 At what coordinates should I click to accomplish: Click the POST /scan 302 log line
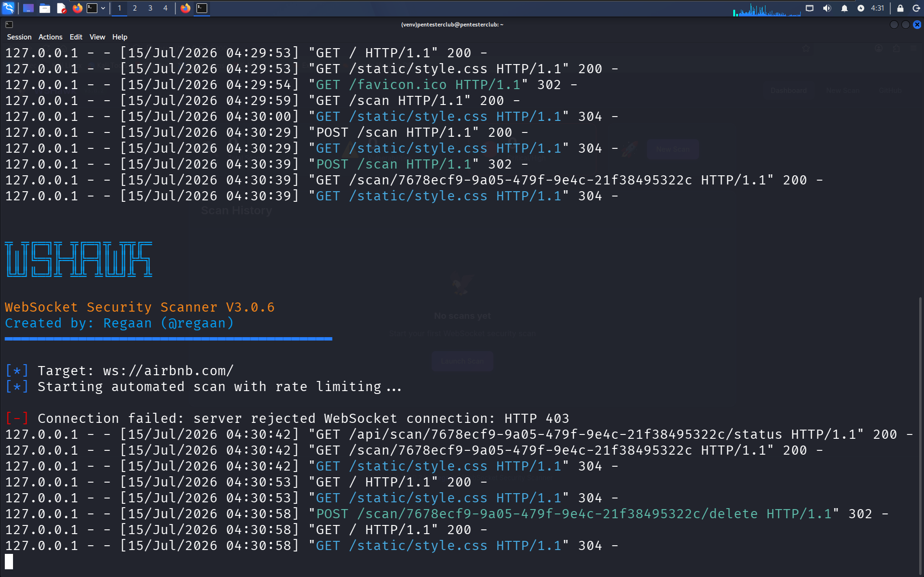[x=266, y=164]
